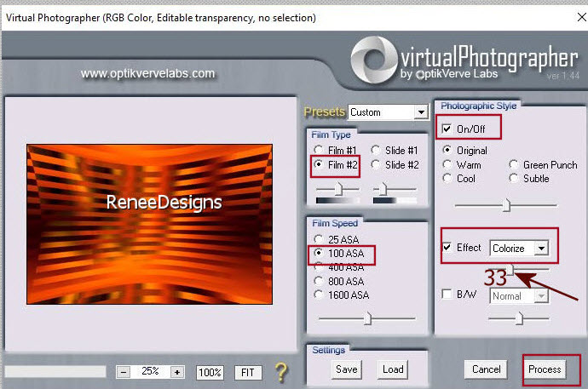Click the Cancel button
Viewport: 588px width, 389px height.
tap(486, 369)
